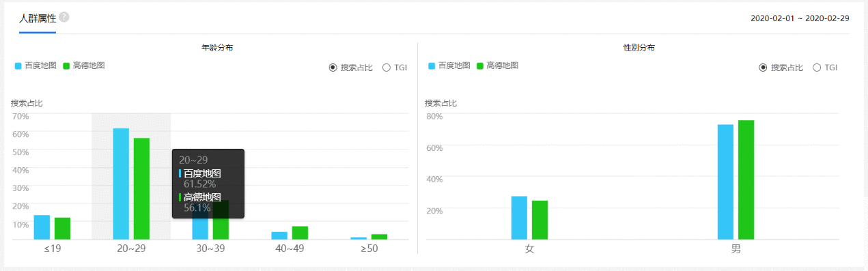Click the 56.1% value in the tooltip
Viewport: 868px width, 271px height.
197,208
